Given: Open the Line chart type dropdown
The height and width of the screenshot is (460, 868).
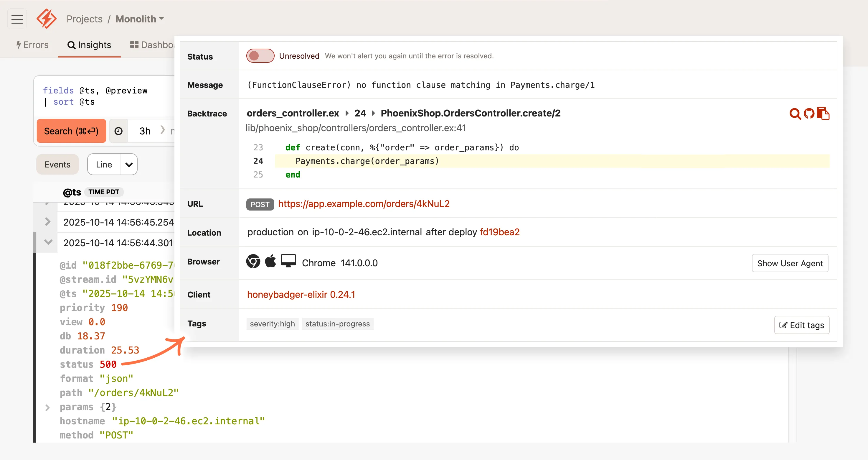Looking at the screenshot, I should [x=129, y=164].
